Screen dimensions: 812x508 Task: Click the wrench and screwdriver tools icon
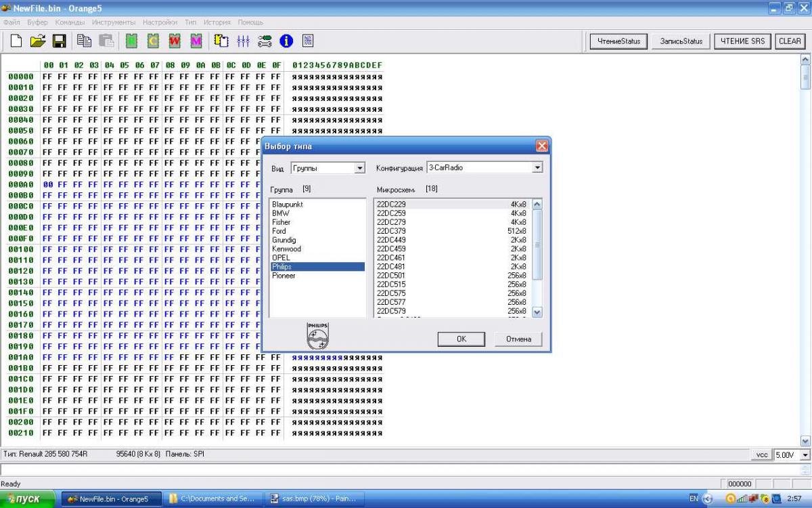pyautogui.click(x=265, y=41)
